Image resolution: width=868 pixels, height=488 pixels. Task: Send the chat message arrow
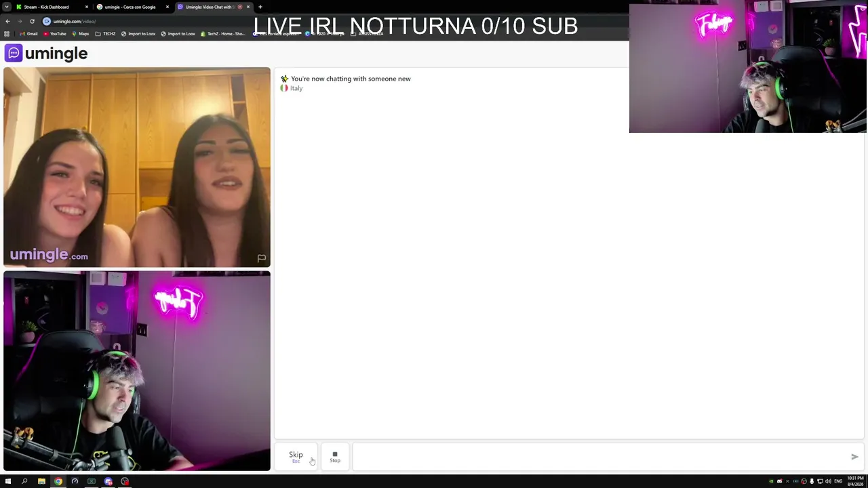854,457
